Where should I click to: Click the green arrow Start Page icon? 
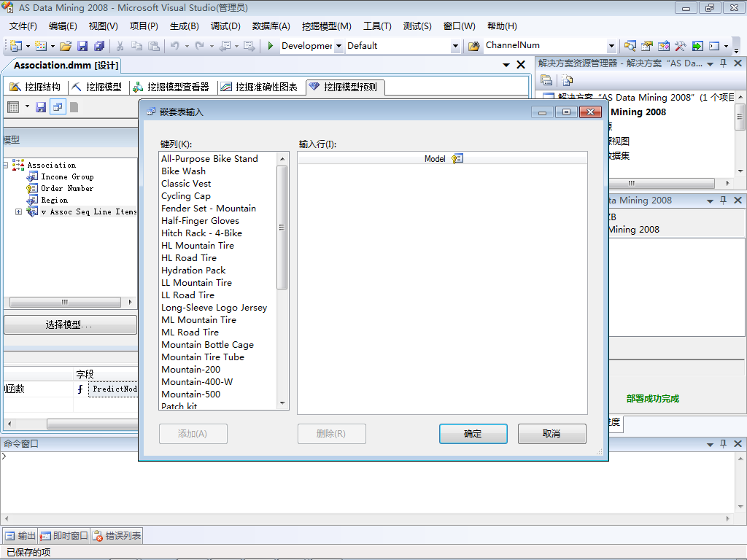point(697,46)
